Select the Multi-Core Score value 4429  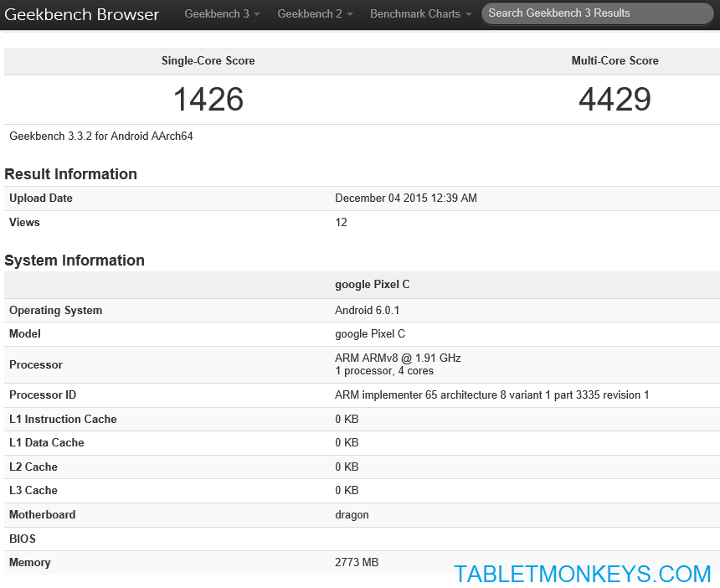pos(615,99)
